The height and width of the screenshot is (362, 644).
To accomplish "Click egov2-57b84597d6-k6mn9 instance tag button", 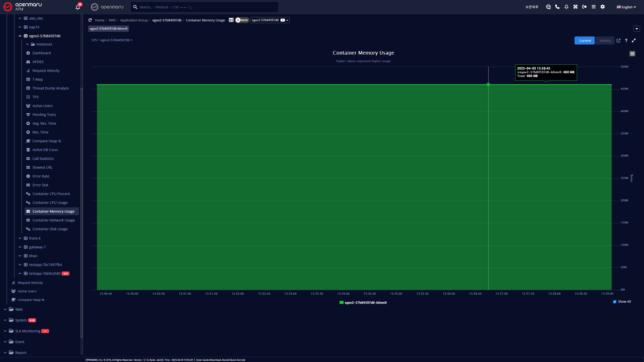I will pyautogui.click(x=108, y=29).
